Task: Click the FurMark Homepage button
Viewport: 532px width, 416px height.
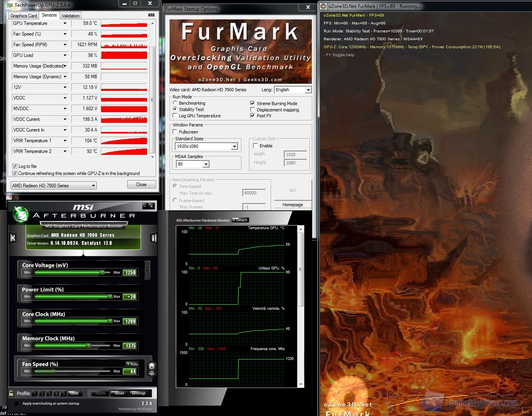Action: point(292,205)
